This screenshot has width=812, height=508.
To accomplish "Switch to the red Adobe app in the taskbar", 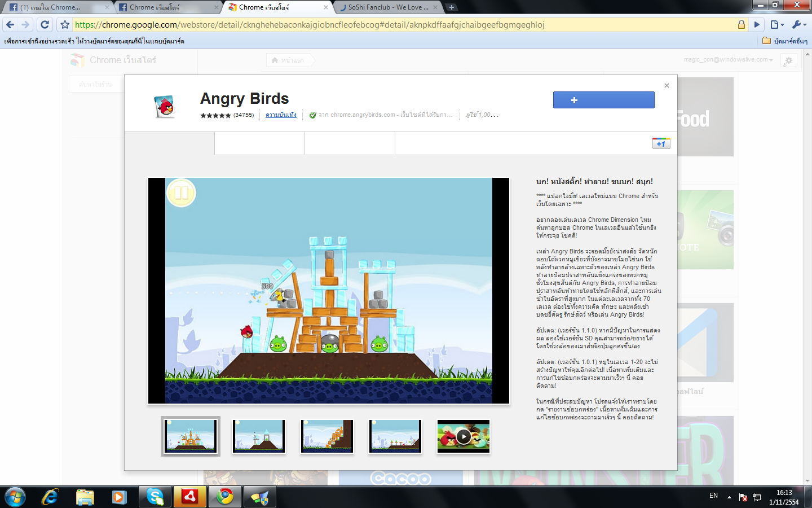I will (190, 497).
